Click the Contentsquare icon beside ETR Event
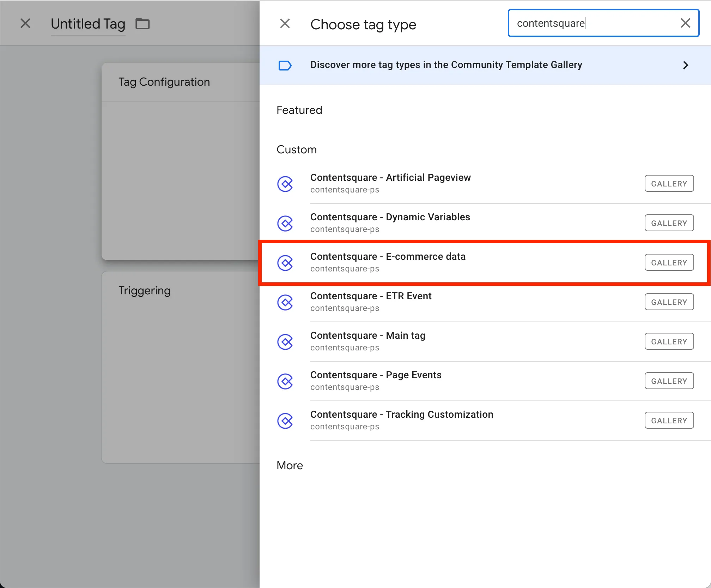The height and width of the screenshot is (588, 711). coord(285,302)
